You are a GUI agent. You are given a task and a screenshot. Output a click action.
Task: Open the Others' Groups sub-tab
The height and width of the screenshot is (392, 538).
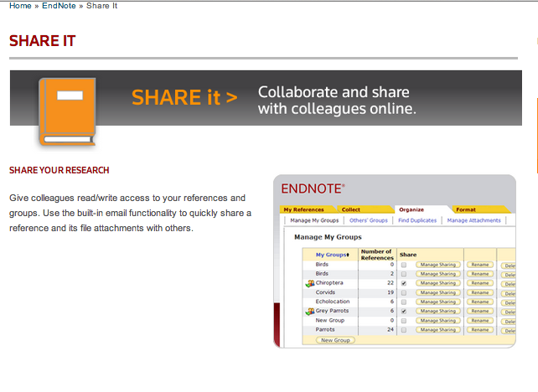pos(369,220)
